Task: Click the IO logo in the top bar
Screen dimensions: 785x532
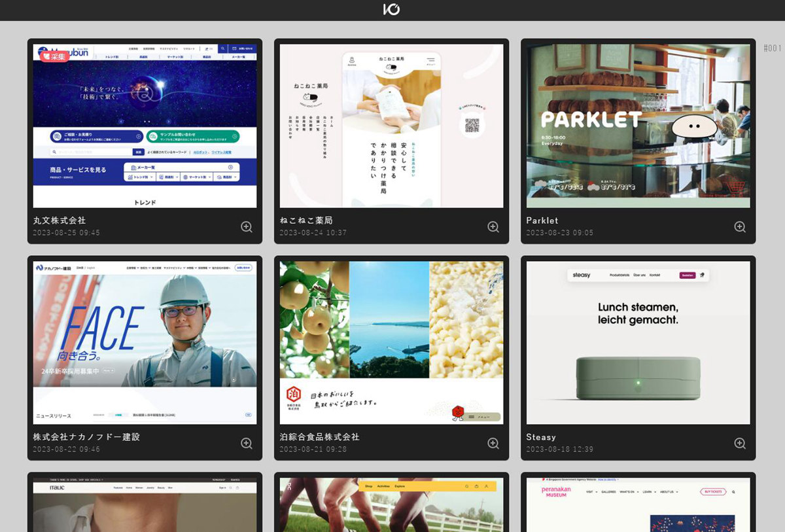Action: [x=392, y=9]
